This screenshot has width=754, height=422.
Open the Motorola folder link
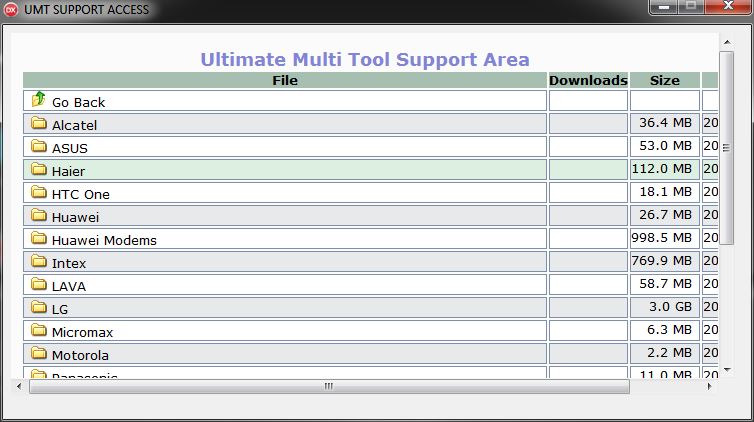pos(80,356)
